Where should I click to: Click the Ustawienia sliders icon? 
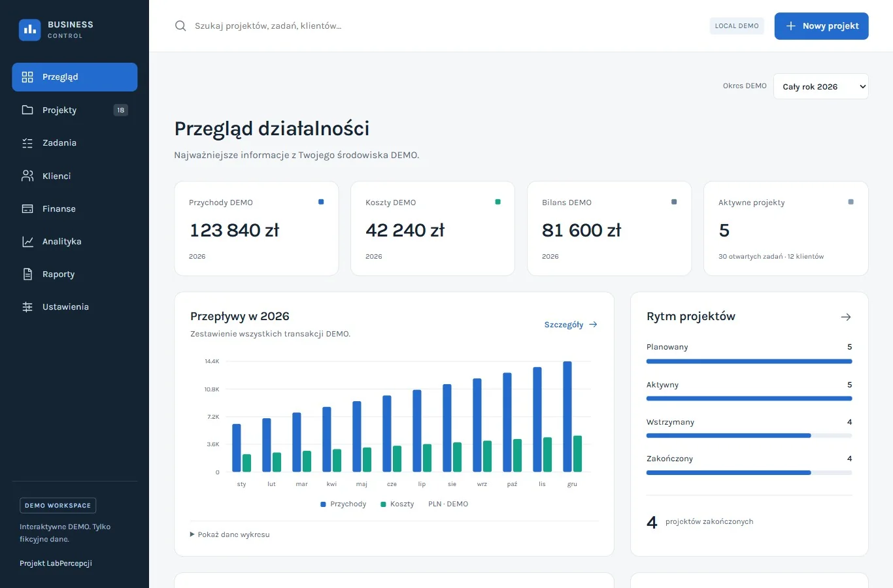coord(27,307)
